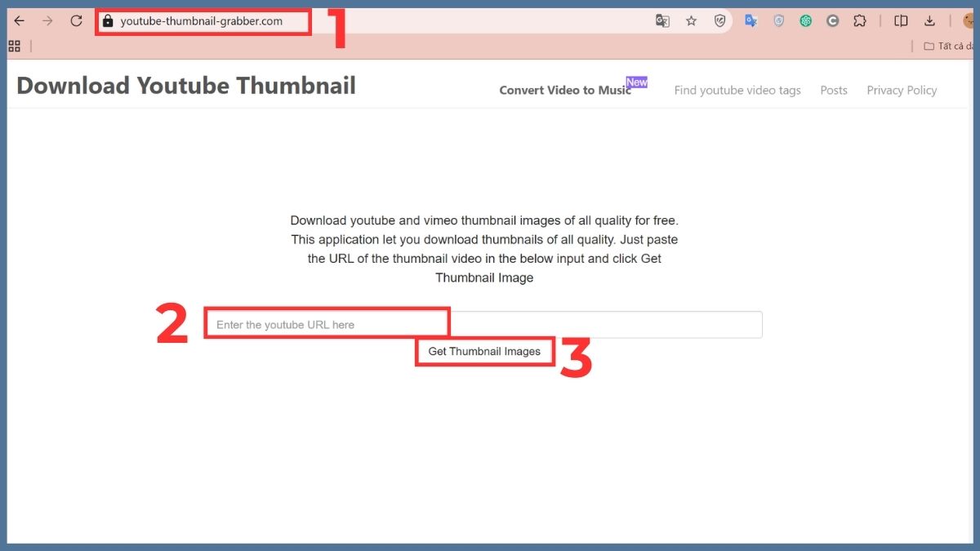Open the apps grid icon on bookmarks bar

pos(14,46)
